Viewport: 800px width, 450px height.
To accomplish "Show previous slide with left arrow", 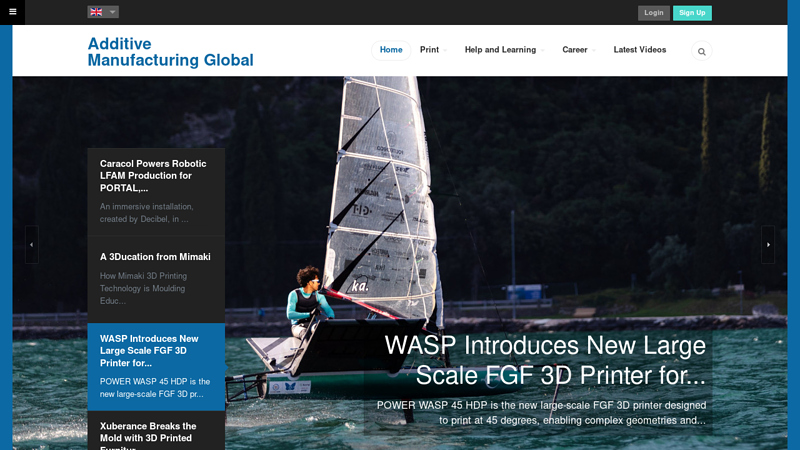I will point(32,244).
